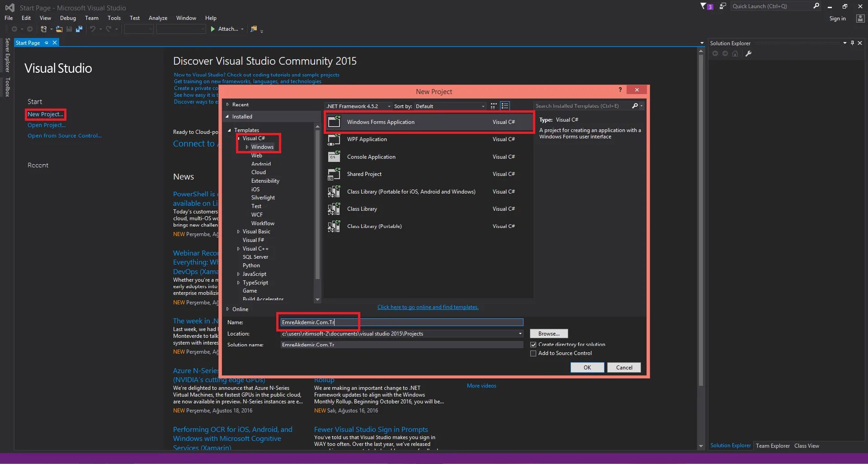Click the Find in Files toolbar icon
Viewport: 868px width, 464px height.
pyautogui.click(x=254, y=29)
